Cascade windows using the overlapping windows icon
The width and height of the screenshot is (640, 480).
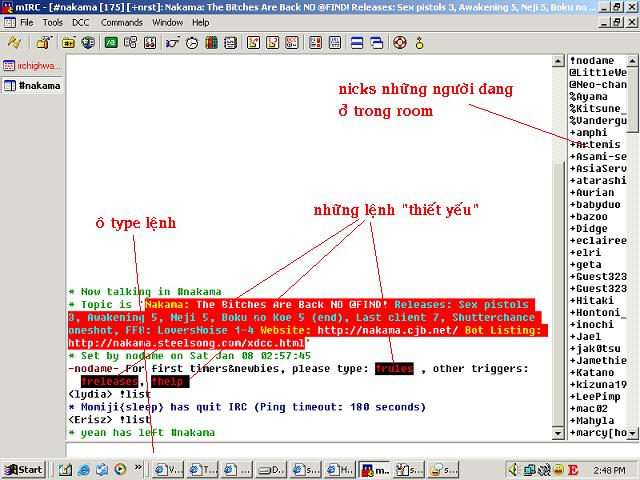tap(377, 42)
